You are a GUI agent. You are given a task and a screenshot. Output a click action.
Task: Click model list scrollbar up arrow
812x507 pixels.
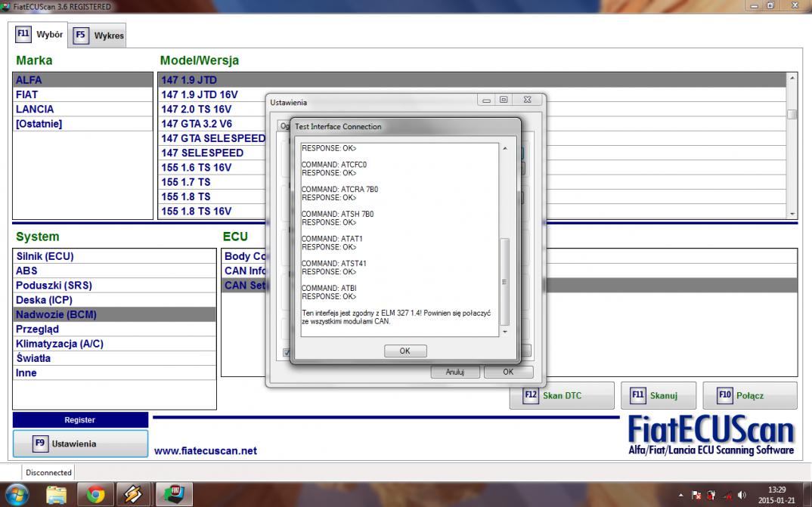pos(792,78)
